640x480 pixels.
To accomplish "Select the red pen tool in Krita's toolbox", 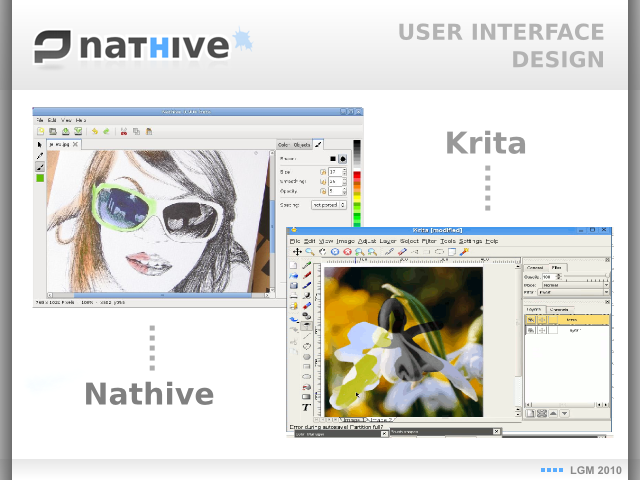I will point(307,276).
